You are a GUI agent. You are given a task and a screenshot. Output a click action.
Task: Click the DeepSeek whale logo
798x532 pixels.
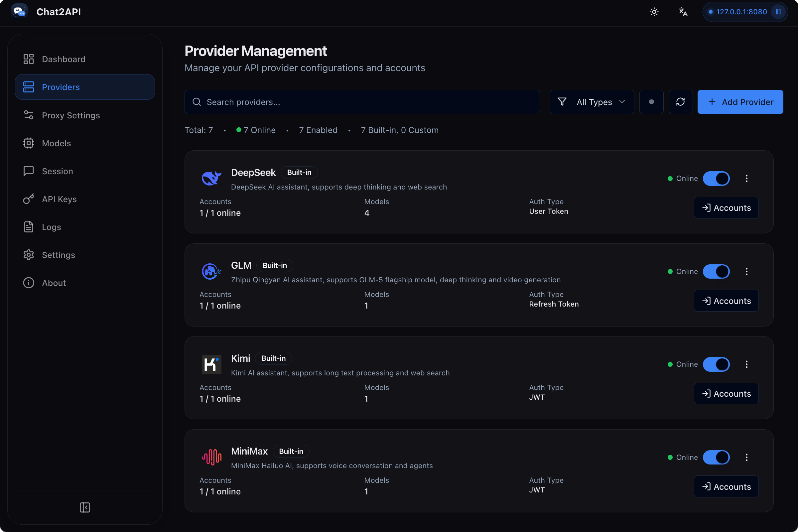[211, 179]
